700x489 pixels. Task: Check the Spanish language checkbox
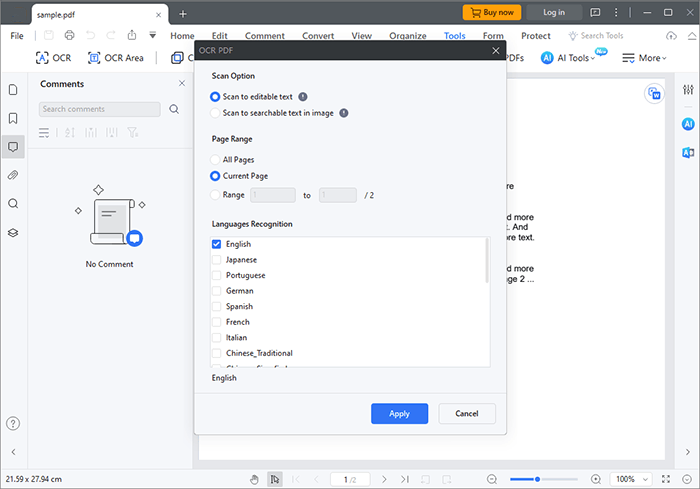pyautogui.click(x=217, y=306)
